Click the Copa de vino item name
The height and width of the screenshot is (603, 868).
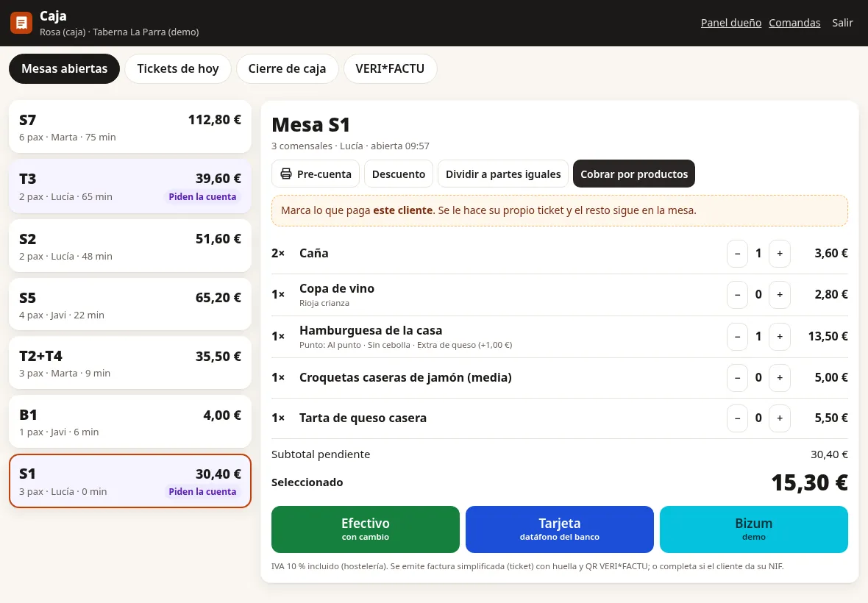point(337,288)
